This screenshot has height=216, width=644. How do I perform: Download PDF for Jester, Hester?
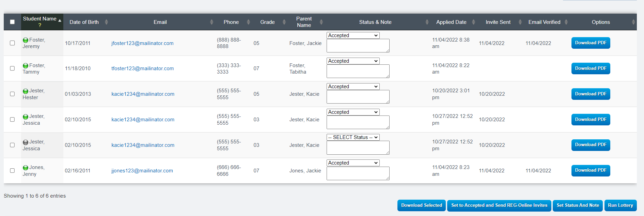pos(591,94)
